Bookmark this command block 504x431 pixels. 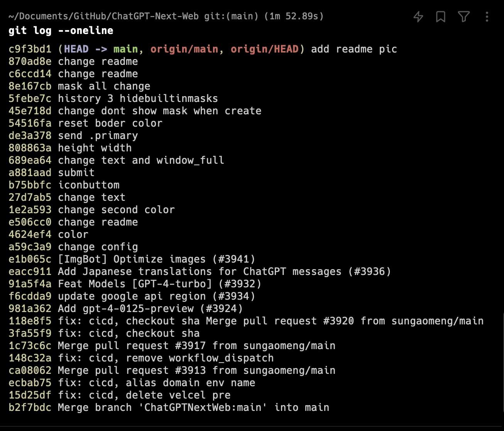click(x=441, y=17)
